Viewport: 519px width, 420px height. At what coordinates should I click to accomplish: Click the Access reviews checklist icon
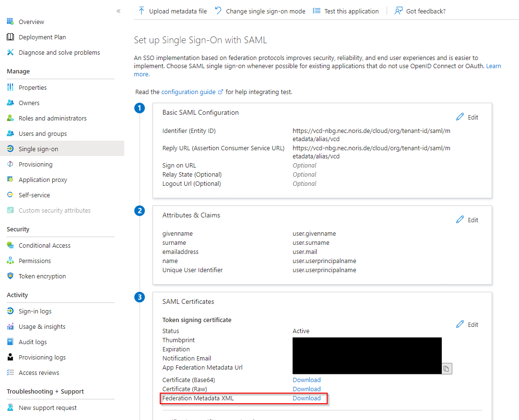(10, 372)
